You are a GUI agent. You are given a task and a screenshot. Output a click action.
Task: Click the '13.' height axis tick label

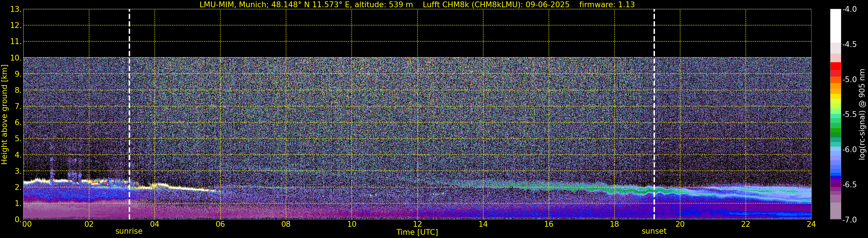(x=16, y=10)
